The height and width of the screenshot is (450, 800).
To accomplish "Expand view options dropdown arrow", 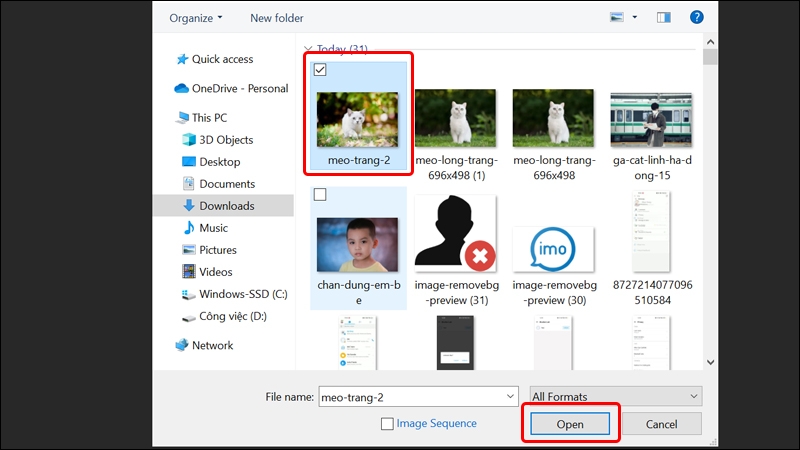I will pyautogui.click(x=635, y=17).
